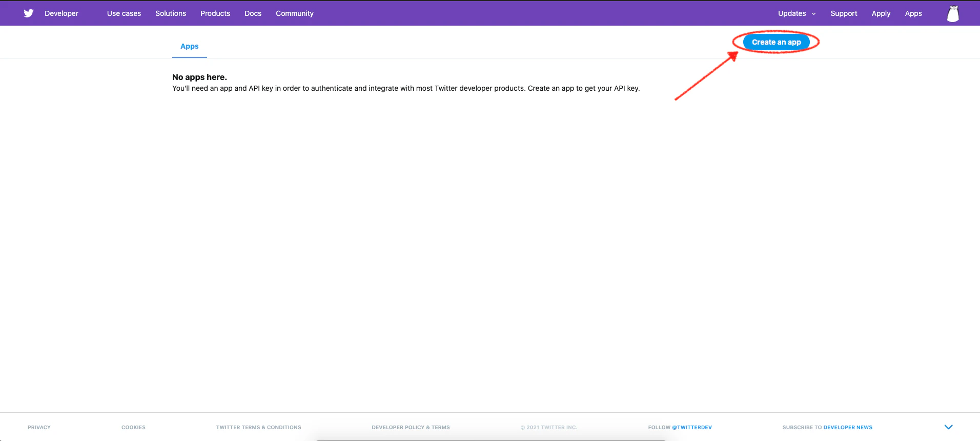Open the user profile avatar menu
Screen dimensions: 980x441
coord(953,13)
